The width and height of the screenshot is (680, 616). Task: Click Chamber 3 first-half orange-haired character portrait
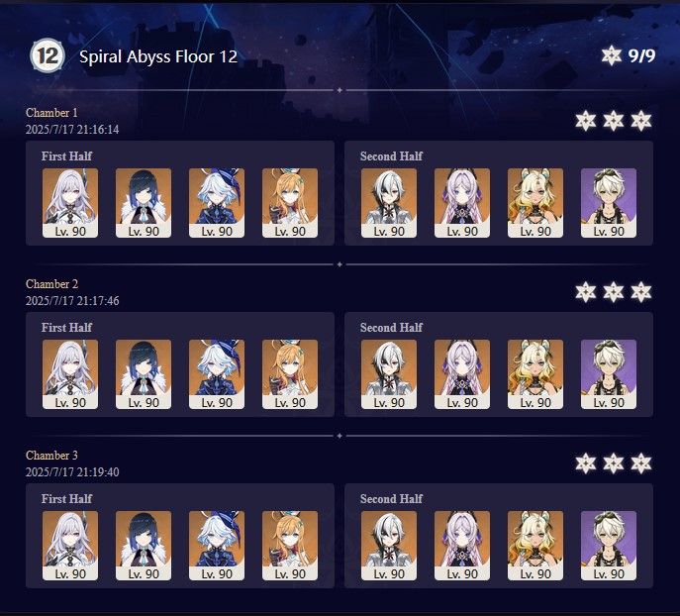(290, 546)
